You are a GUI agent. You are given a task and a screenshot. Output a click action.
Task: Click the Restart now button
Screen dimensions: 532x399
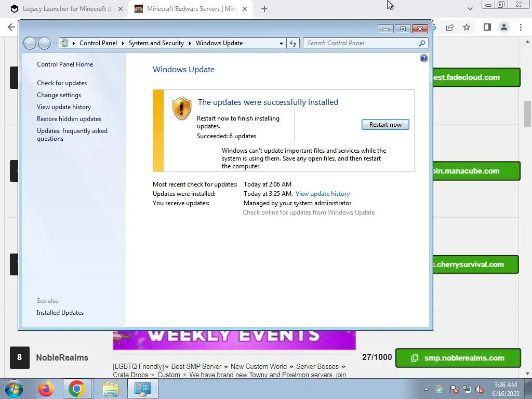385,125
